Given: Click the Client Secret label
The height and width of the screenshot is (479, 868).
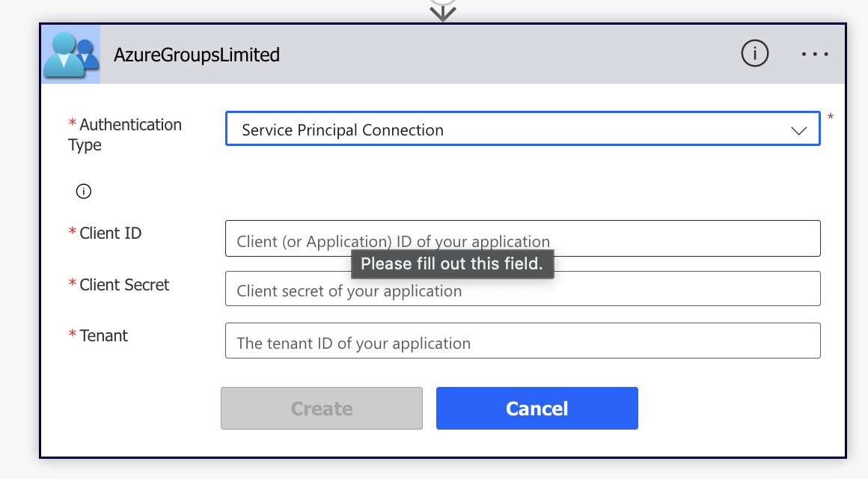Looking at the screenshot, I should (x=124, y=284).
